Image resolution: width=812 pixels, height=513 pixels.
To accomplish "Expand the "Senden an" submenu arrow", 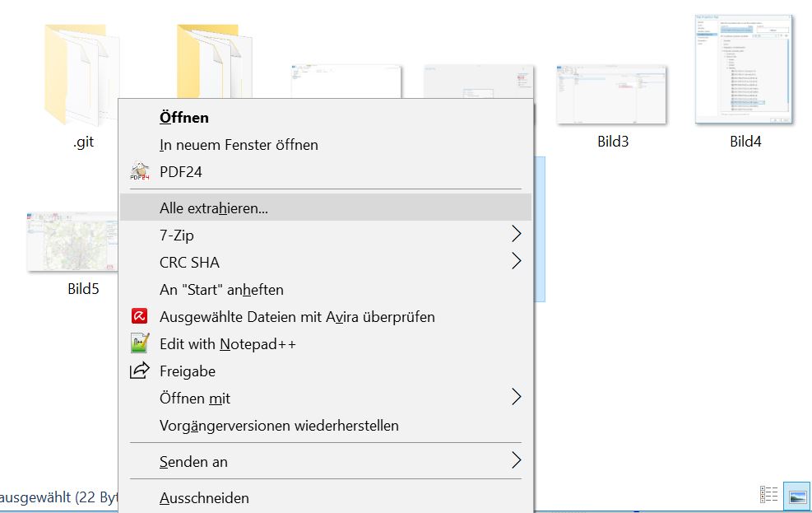I will pos(516,461).
